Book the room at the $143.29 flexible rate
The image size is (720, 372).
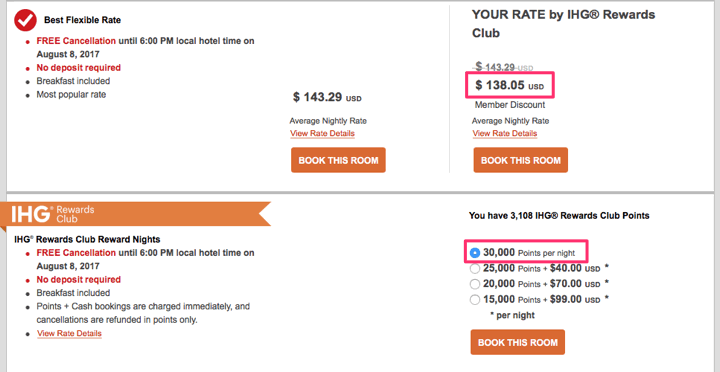[x=338, y=160]
